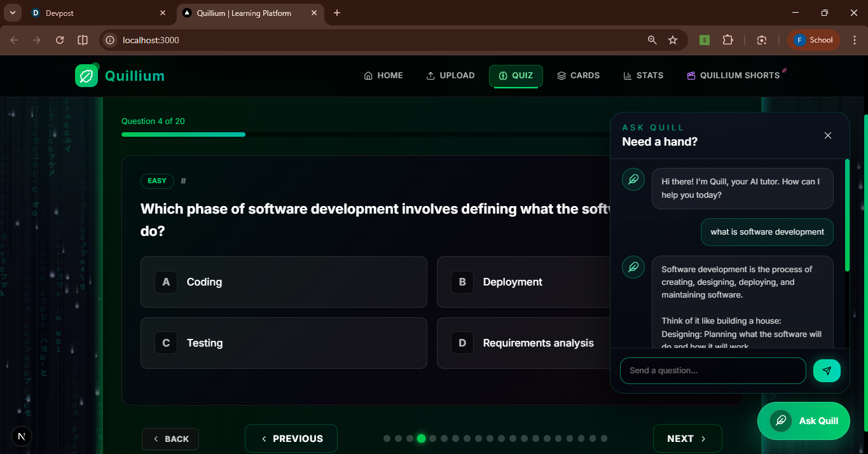The height and width of the screenshot is (454, 868).
Task: Click the send message paper-plane icon
Action: point(827,371)
